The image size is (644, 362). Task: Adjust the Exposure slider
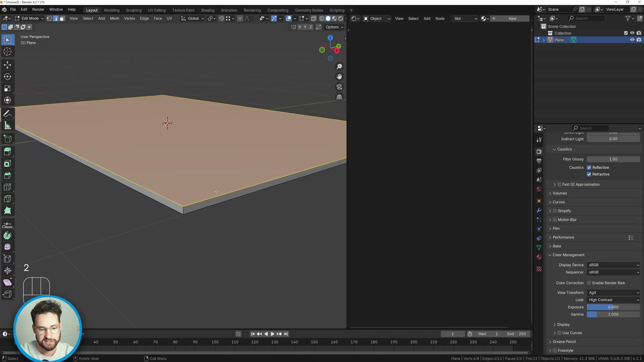click(613, 307)
